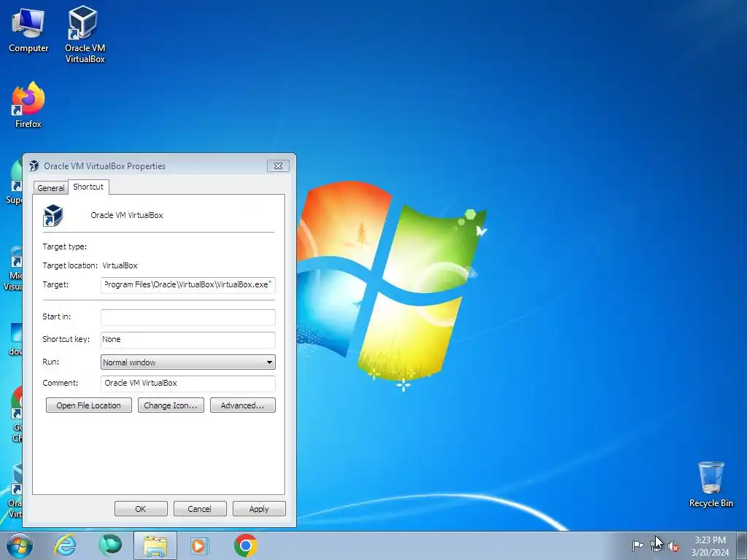Edit the Comment field

[x=188, y=384]
